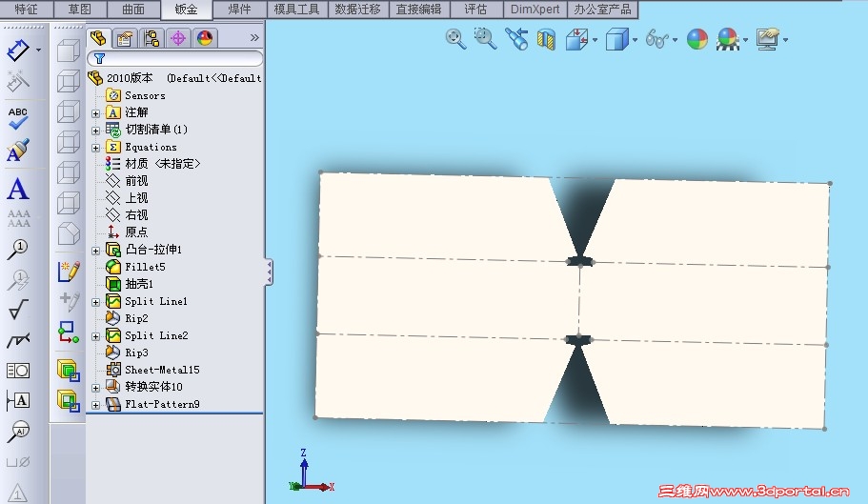Click the Balloon annotation icon
Viewport: 868px width, 504px height.
point(18,250)
